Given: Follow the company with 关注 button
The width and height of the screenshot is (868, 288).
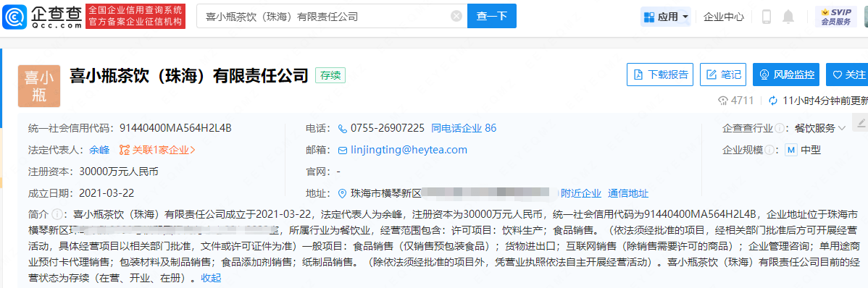Looking at the screenshot, I should coord(848,75).
